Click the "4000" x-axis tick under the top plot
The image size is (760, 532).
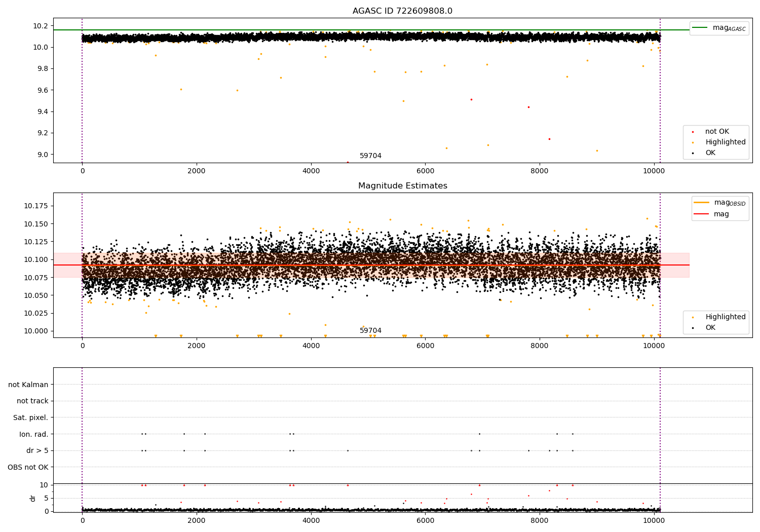click(x=311, y=171)
